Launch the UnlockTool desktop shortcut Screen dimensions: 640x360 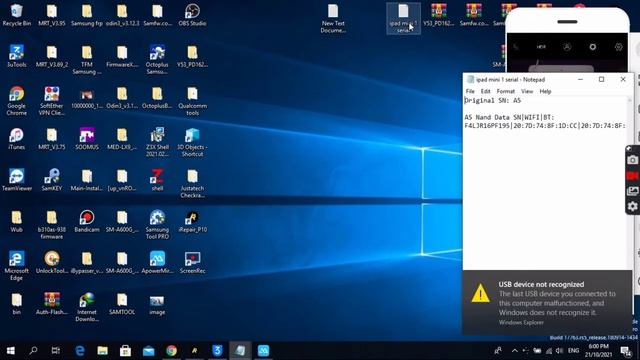click(51, 262)
